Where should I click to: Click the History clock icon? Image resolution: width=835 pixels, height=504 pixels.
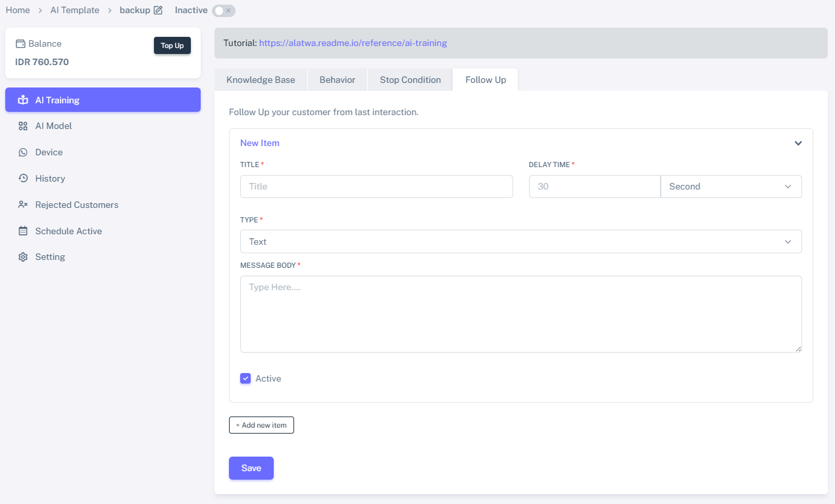[23, 178]
